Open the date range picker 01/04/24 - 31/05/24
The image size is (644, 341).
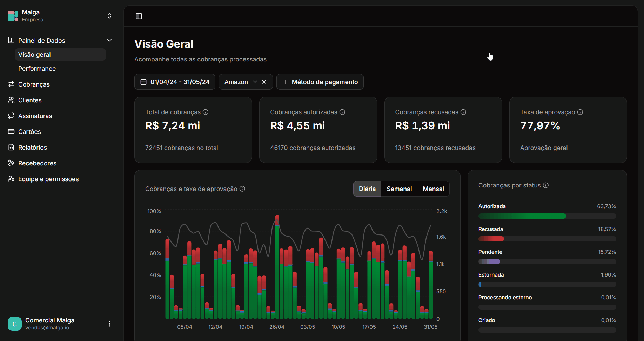175,82
